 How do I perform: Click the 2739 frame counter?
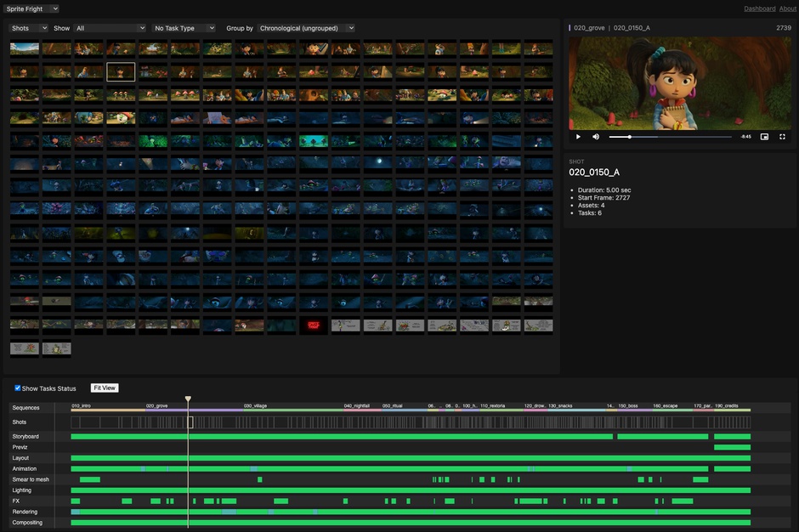tap(784, 27)
